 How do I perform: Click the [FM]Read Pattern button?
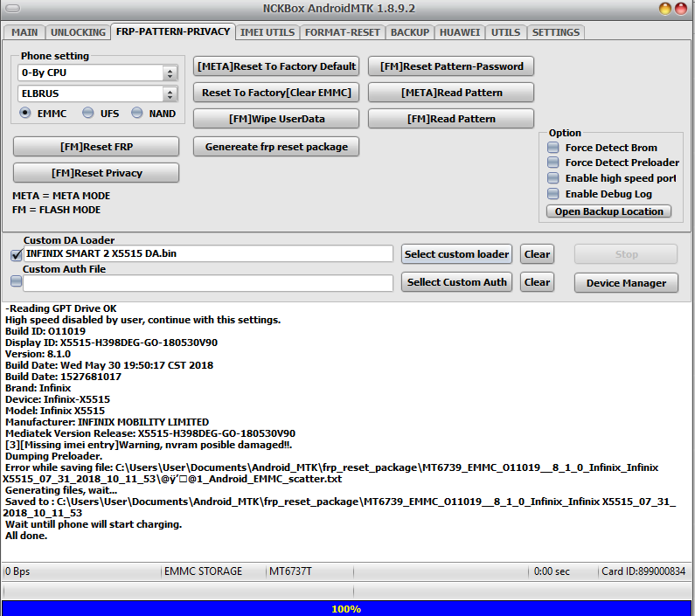(451, 119)
